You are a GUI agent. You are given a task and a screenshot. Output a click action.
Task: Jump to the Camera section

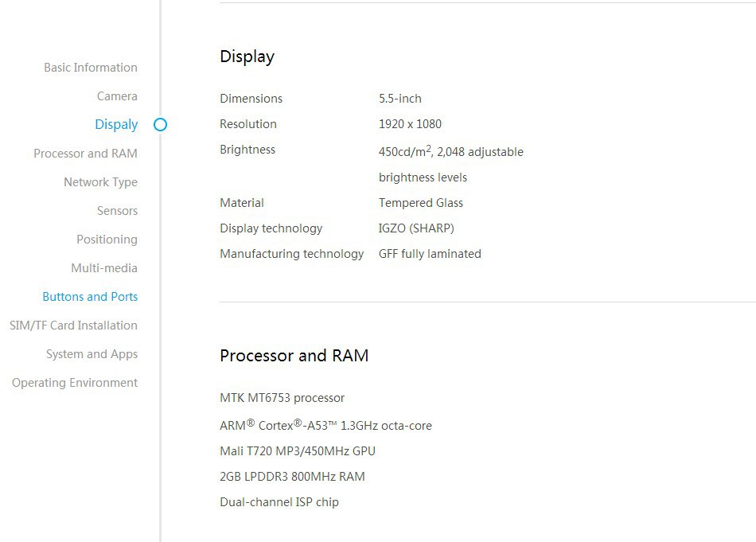click(117, 96)
